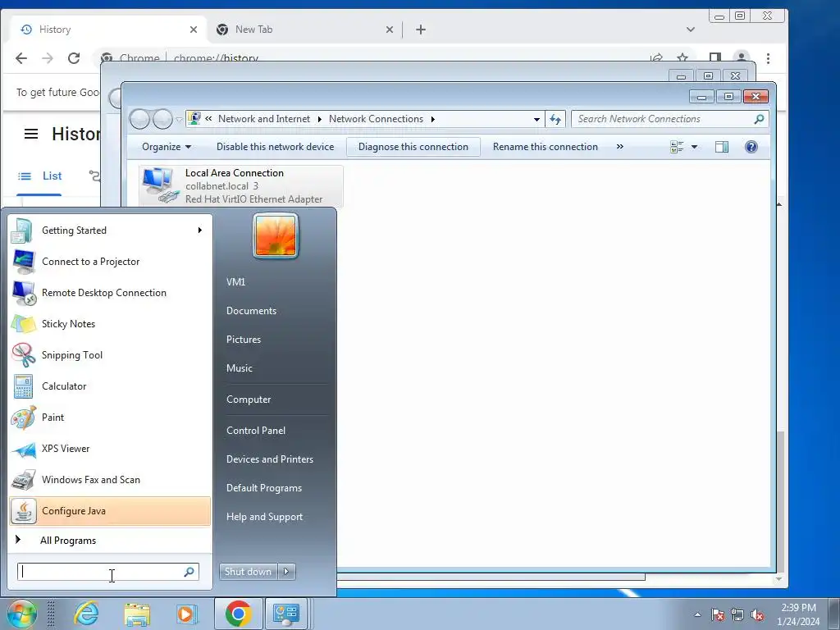840x630 pixels.
Task: Open the Organize dropdown menu
Action: 167,147
